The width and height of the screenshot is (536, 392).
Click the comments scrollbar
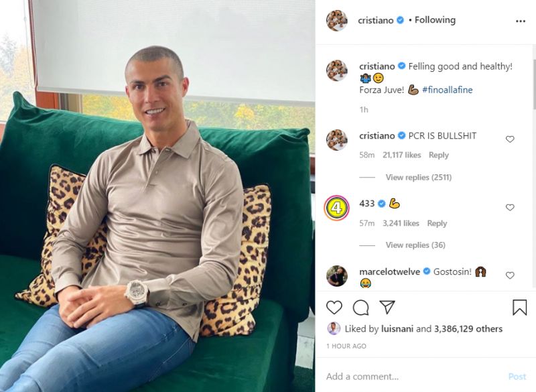click(534, 84)
